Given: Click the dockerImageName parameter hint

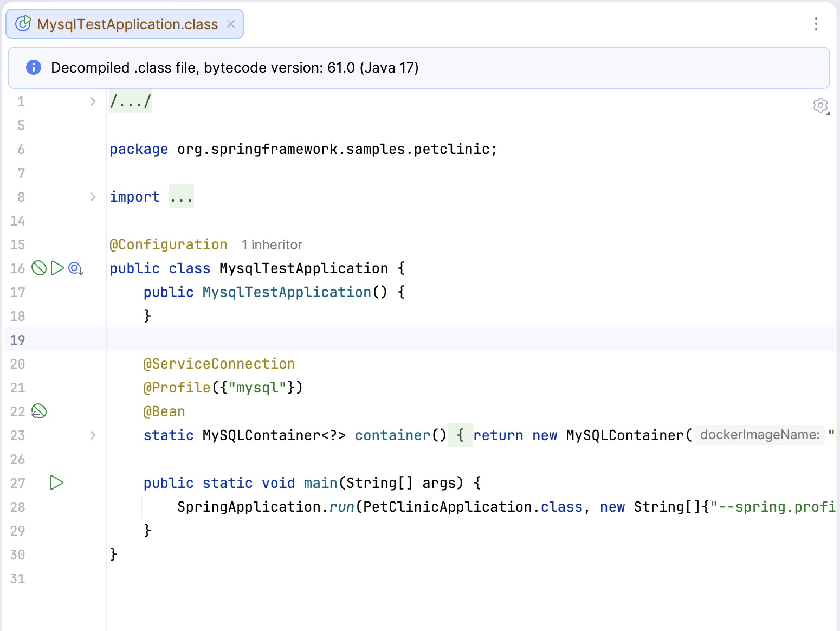Looking at the screenshot, I should click(x=758, y=435).
